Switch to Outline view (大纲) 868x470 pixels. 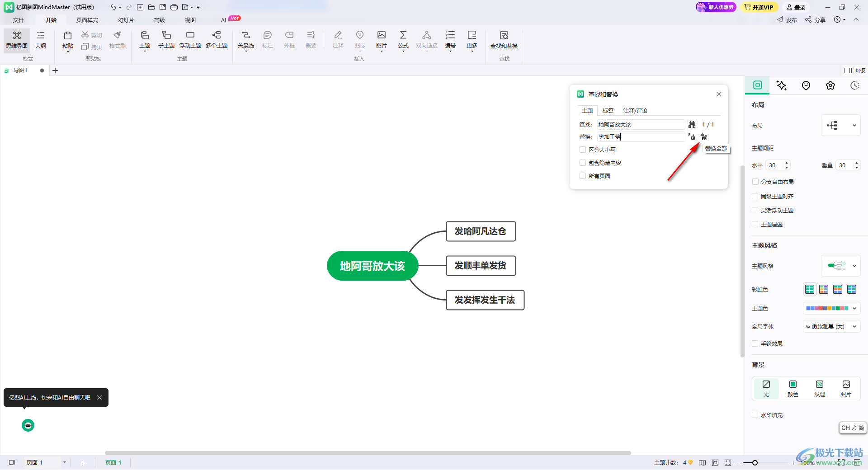(41, 40)
